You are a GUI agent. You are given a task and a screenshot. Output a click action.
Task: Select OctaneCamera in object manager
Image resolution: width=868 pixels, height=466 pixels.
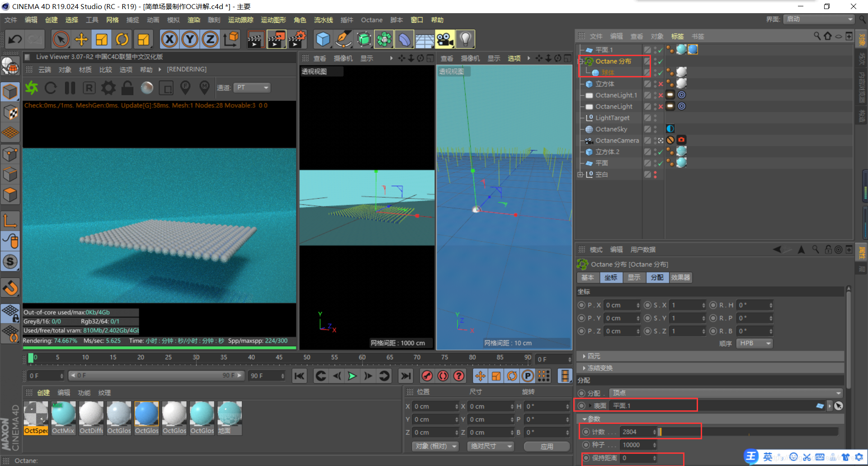click(617, 141)
